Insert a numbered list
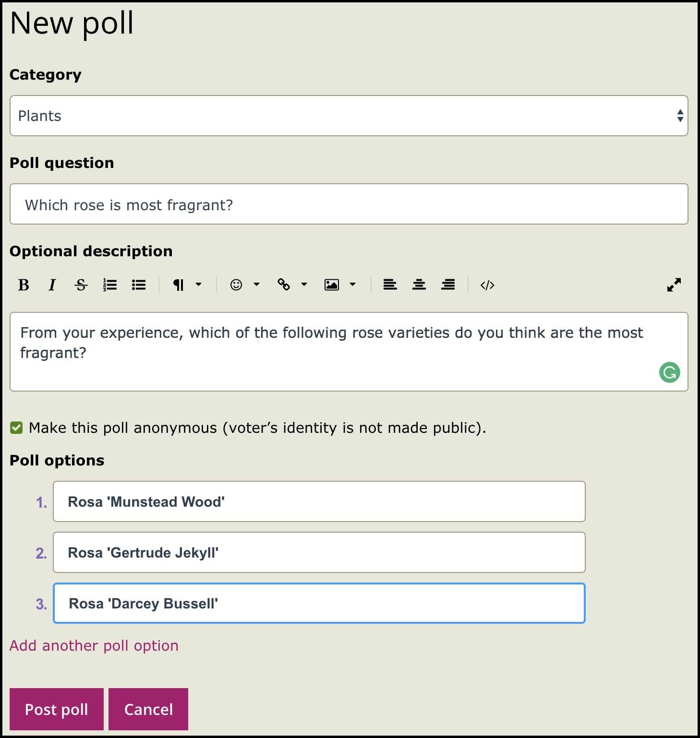 coord(110,285)
